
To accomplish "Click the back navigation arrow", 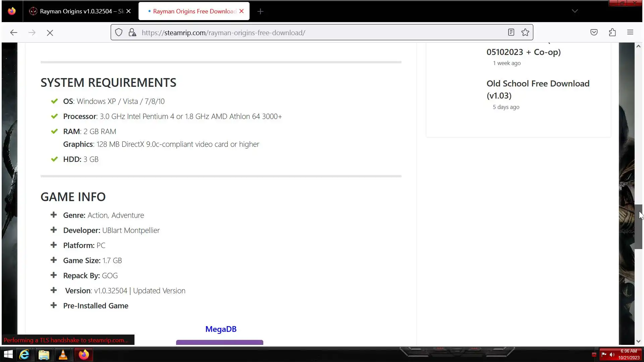I will point(13,33).
